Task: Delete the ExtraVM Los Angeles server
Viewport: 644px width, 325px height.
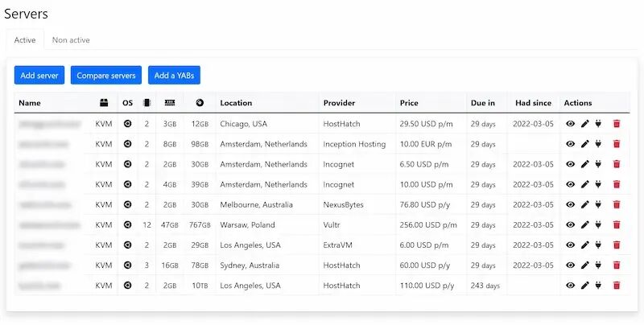Action: (x=617, y=245)
